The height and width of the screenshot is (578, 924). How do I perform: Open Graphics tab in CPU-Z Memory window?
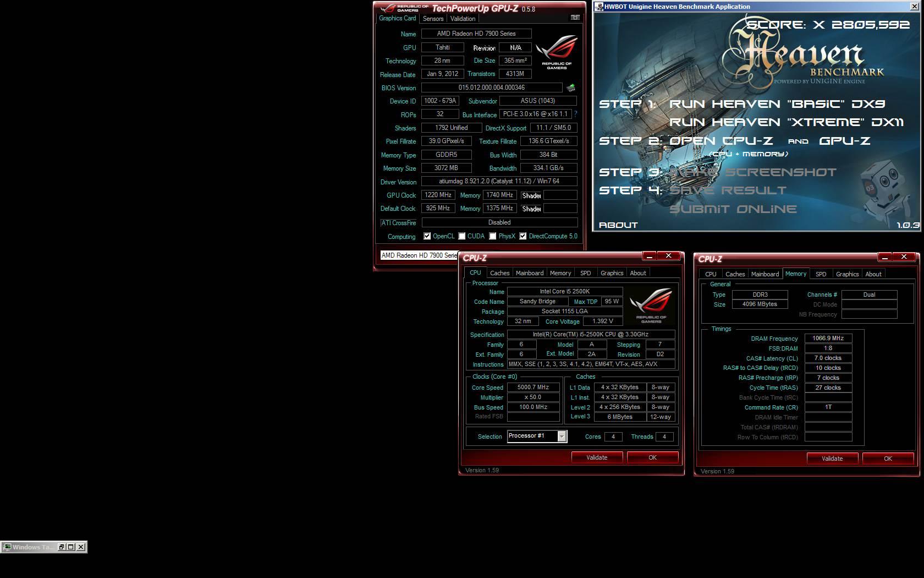point(847,274)
